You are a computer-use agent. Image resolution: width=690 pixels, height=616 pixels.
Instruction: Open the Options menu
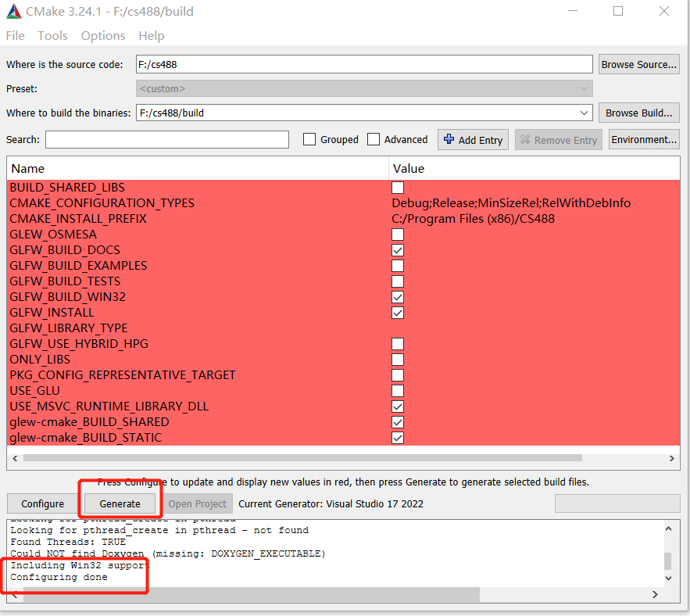tap(103, 36)
